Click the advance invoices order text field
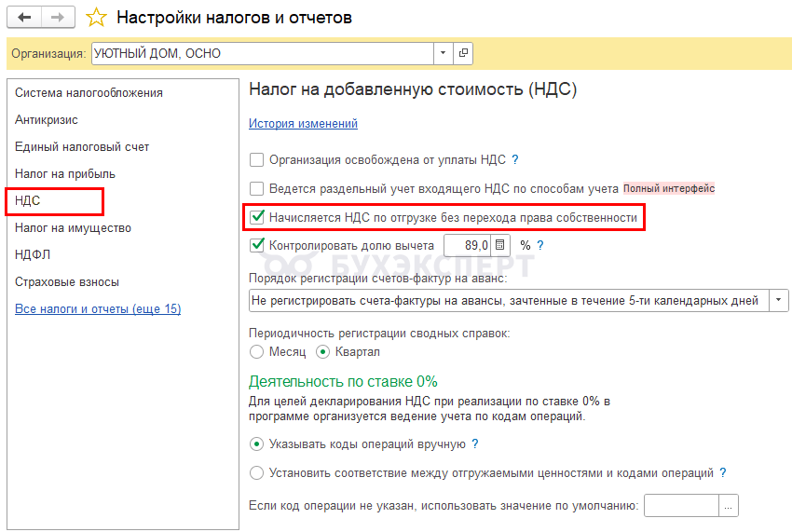Image resolution: width=792 pixels, height=532 pixels. pos(509,301)
